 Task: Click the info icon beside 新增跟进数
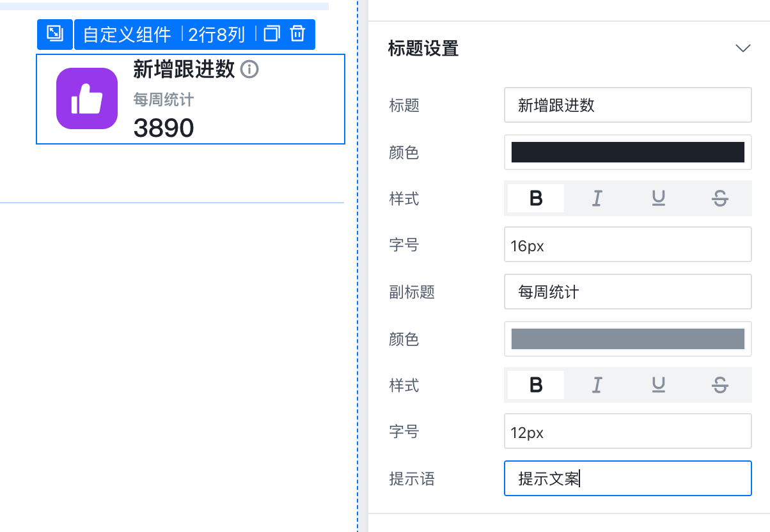pos(249,69)
